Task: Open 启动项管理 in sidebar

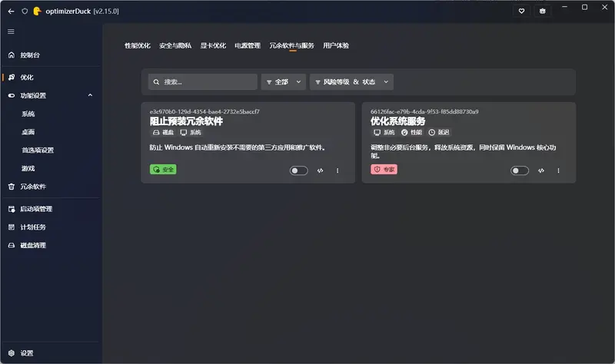Action: coord(51,209)
